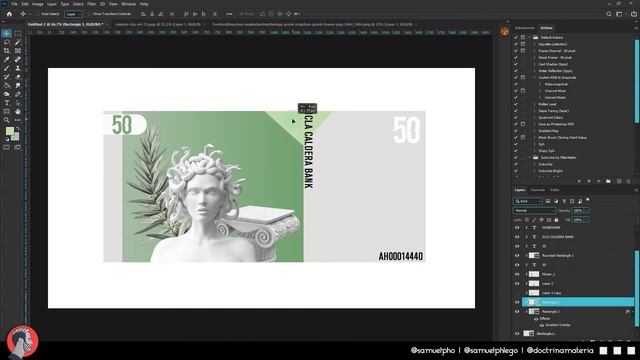Screen dimensions: 640x360
Task: Hide the Rectangle 2 layer
Action: pyautogui.click(x=517, y=312)
